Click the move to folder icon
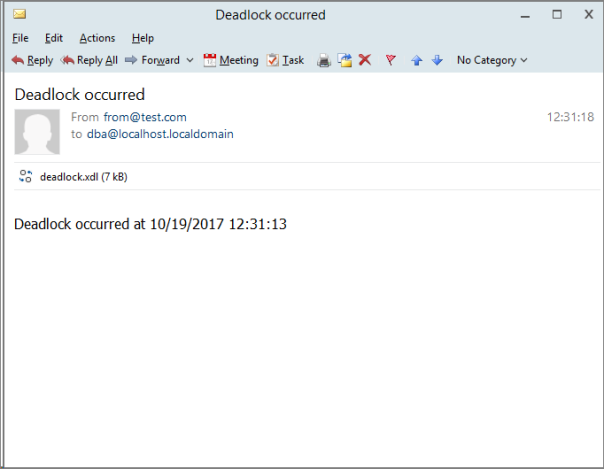The height and width of the screenshot is (469, 604). (x=345, y=60)
